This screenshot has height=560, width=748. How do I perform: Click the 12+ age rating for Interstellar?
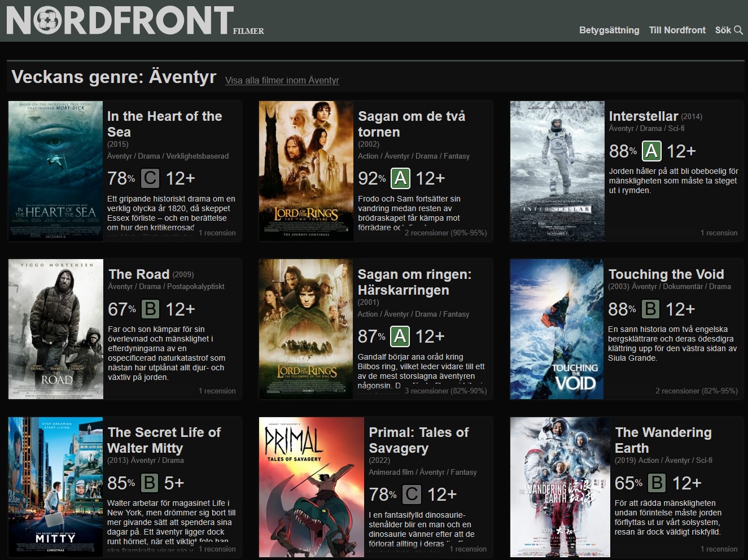pyautogui.click(x=681, y=151)
